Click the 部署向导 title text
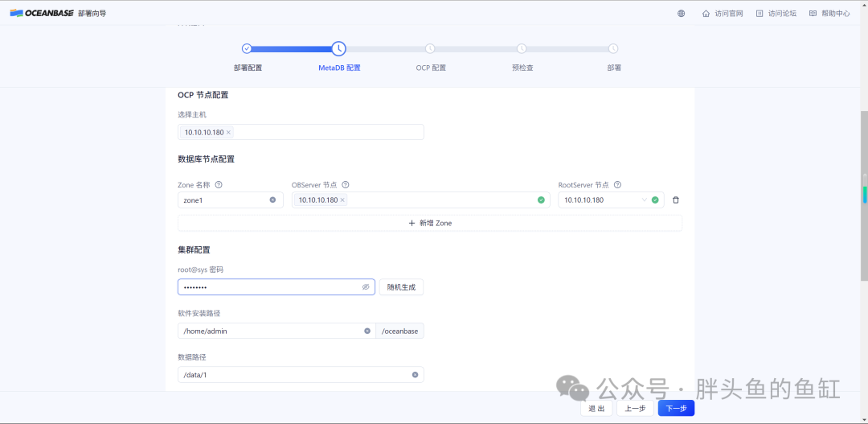868x424 pixels. pos(92,14)
